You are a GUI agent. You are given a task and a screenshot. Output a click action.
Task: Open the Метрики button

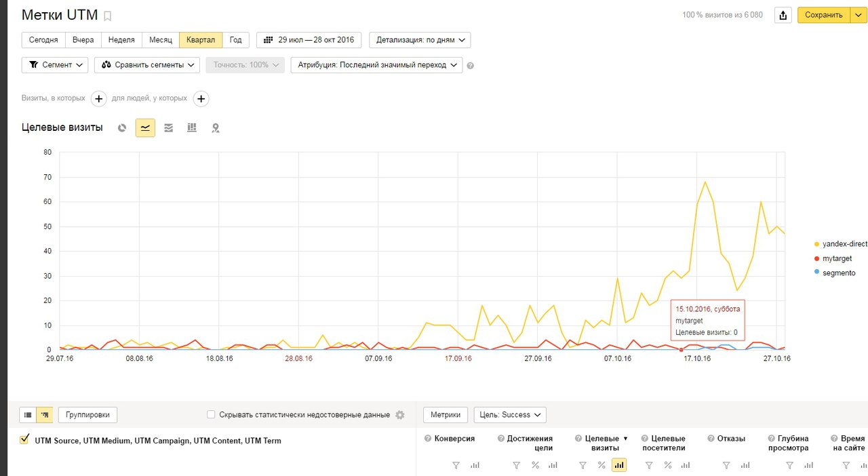tap(446, 415)
